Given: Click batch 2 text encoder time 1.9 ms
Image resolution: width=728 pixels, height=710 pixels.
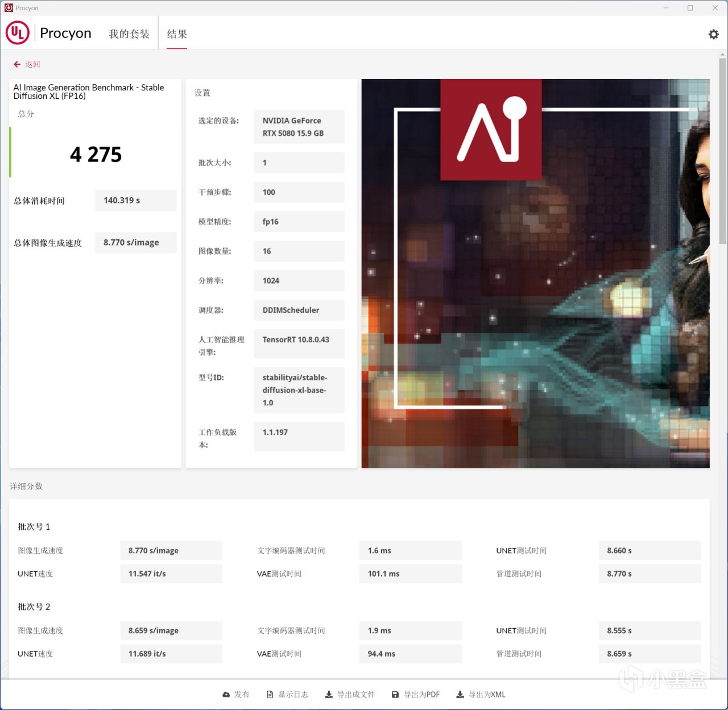Looking at the screenshot, I should click(x=411, y=631).
